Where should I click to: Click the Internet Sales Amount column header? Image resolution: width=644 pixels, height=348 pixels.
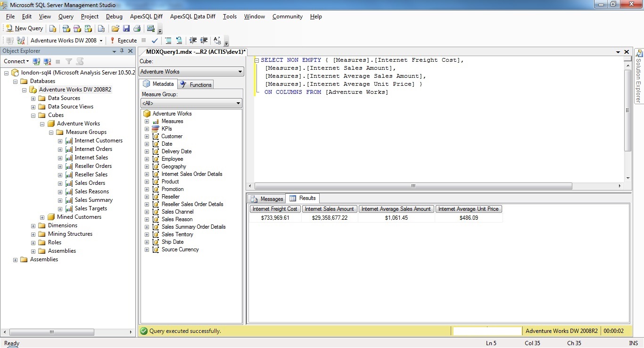(330, 209)
